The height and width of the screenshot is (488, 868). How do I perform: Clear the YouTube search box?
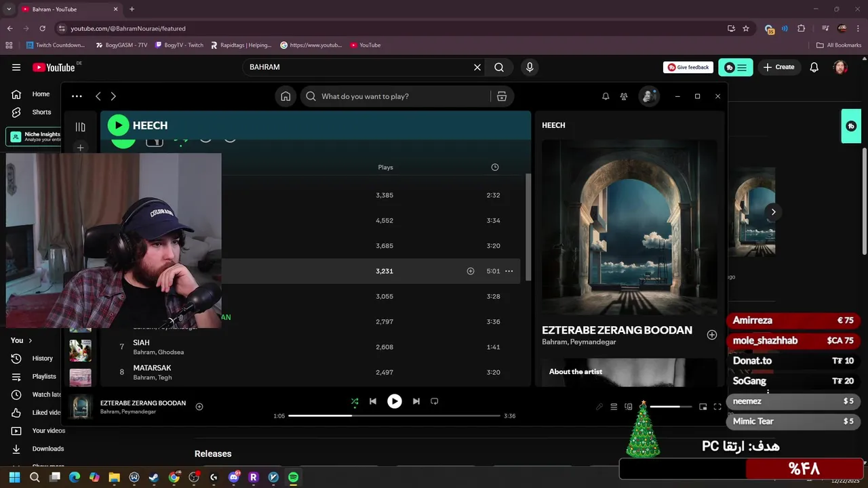[x=477, y=67]
